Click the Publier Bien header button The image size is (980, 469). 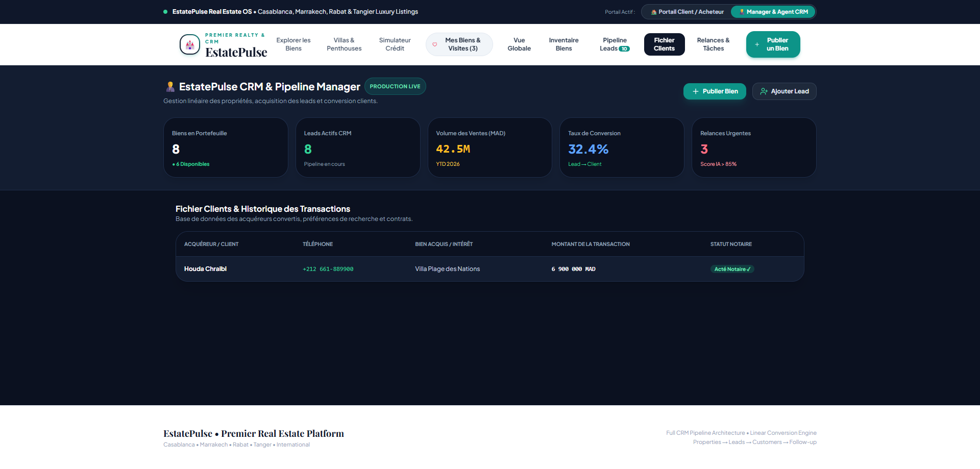tap(715, 91)
